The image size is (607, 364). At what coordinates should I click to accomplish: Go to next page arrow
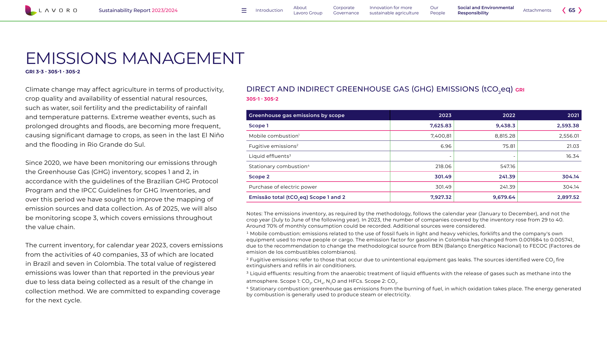580,10
